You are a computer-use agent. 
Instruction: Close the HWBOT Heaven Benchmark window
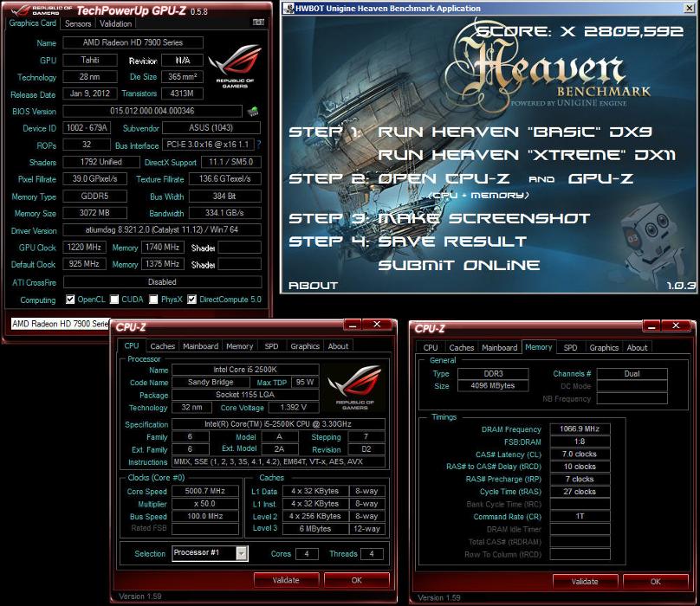tap(689, 8)
